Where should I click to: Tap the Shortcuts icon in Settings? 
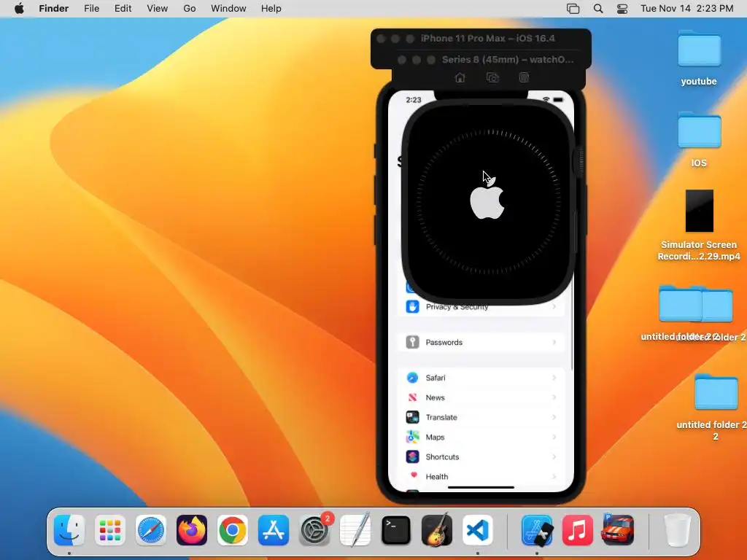tap(412, 456)
